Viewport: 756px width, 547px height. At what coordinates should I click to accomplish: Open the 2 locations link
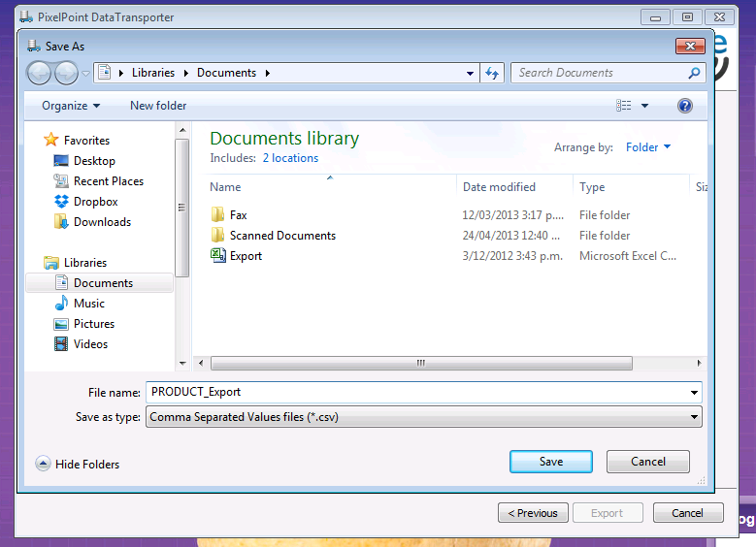[x=290, y=158]
